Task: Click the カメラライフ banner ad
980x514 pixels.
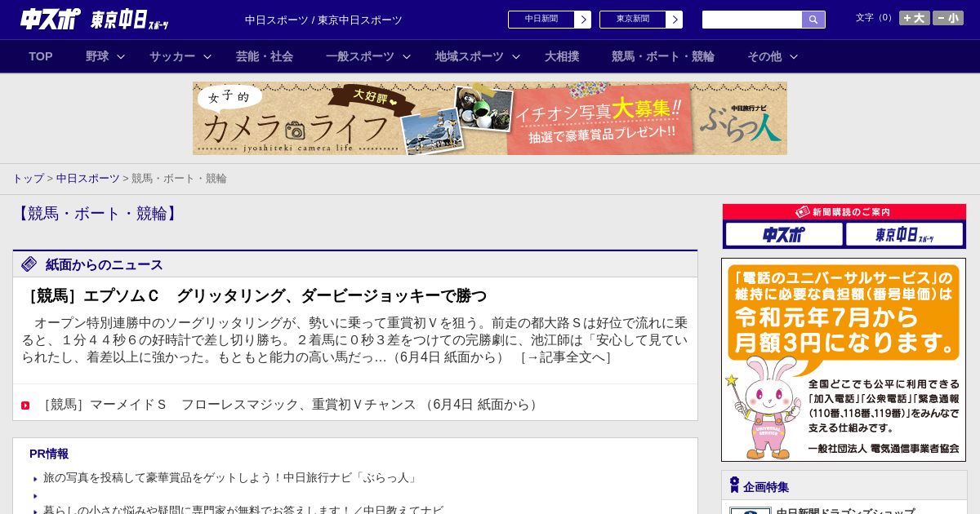Action: point(490,118)
